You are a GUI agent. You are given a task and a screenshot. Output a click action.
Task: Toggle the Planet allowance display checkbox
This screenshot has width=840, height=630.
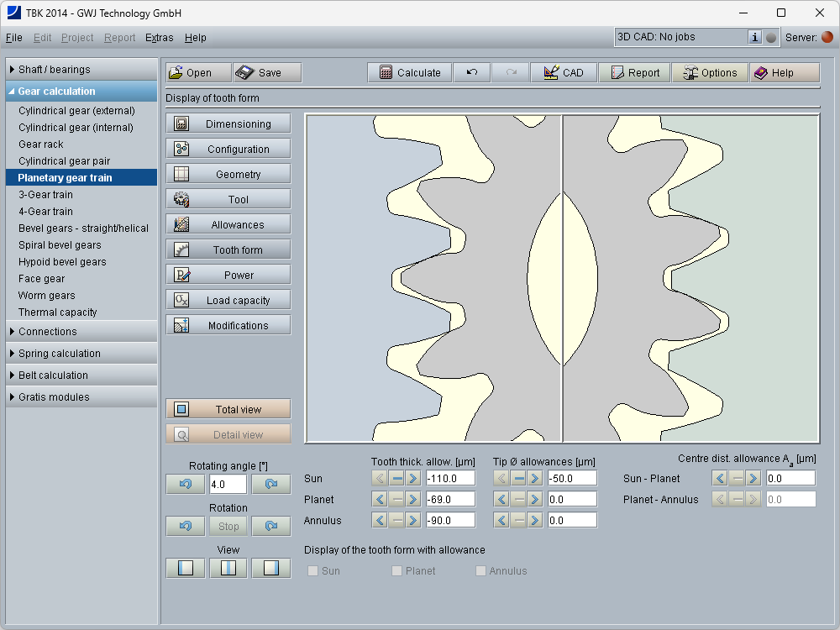point(397,571)
